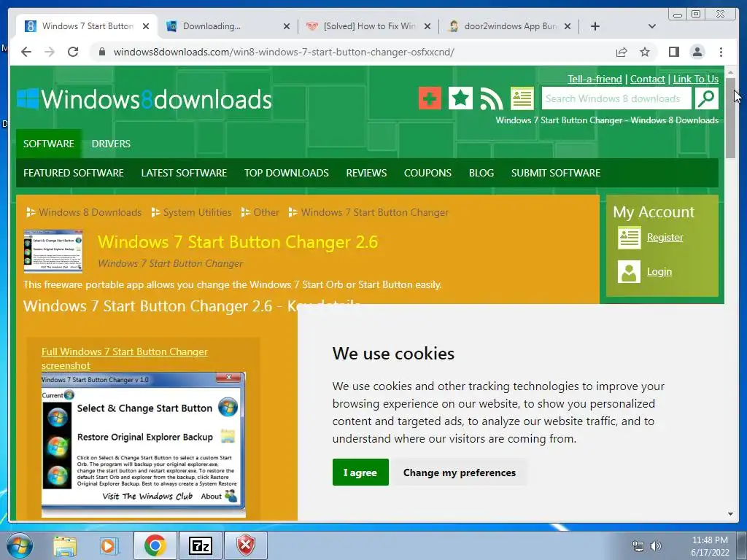Viewport: 747px width, 560px height.
Task: Open the Tell-a-friend link
Action: tap(595, 79)
